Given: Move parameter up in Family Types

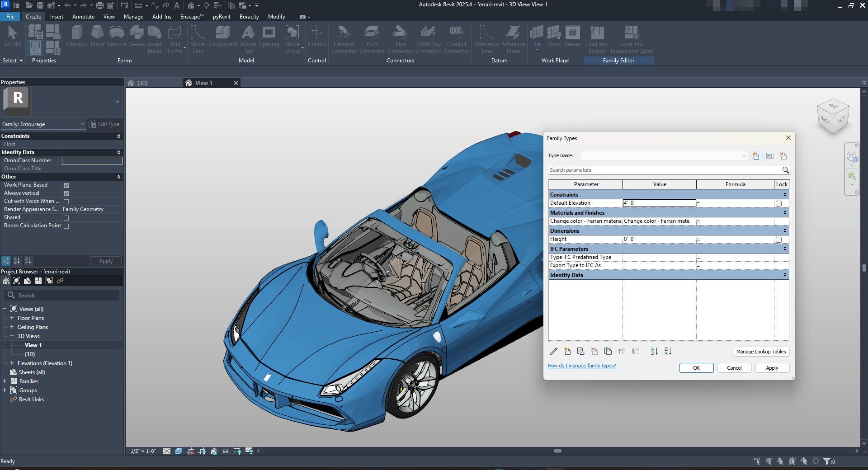Looking at the screenshot, I should [x=622, y=351].
